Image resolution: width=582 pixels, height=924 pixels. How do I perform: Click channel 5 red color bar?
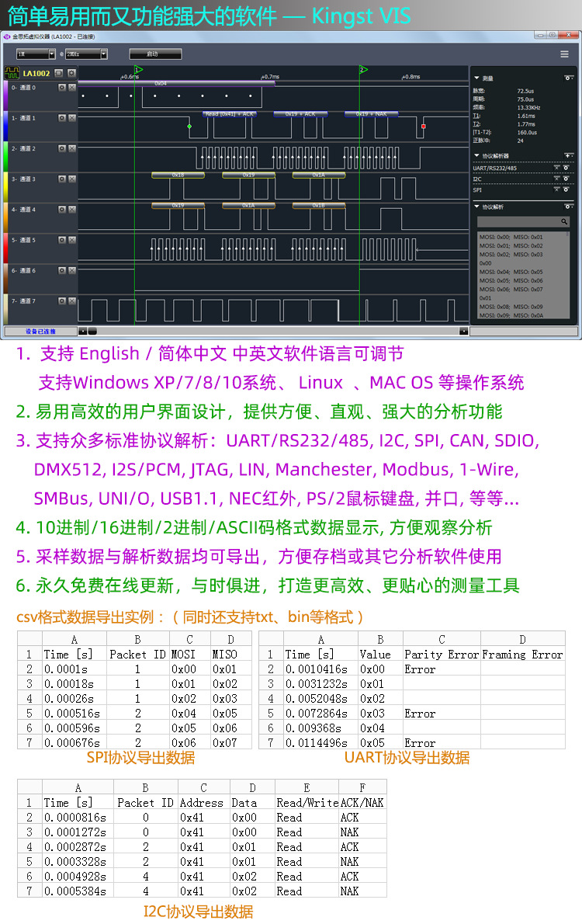click(6, 248)
